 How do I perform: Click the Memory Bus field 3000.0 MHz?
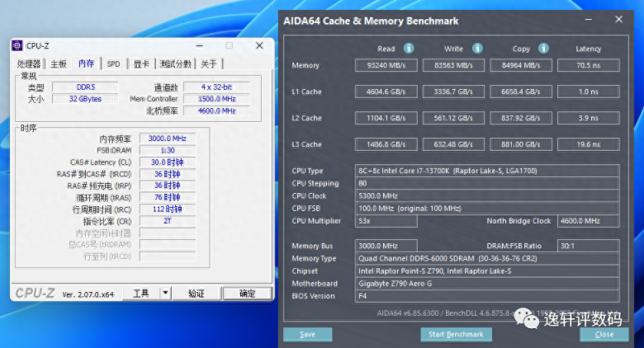tap(386, 246)
